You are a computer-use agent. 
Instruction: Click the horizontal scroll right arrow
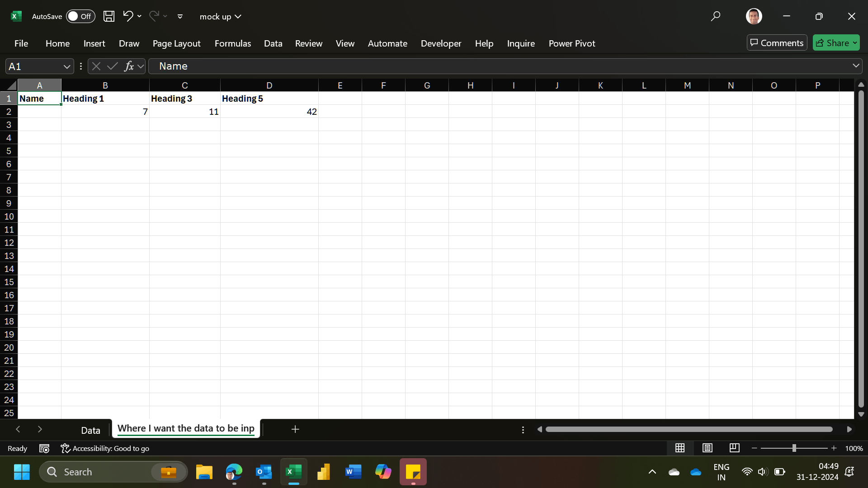coord(849,429)
